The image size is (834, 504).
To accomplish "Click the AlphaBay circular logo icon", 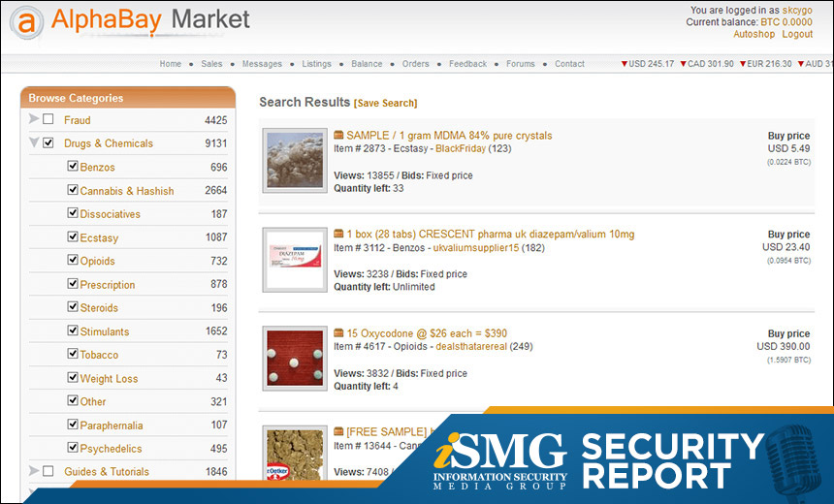I will pos(26,22).
